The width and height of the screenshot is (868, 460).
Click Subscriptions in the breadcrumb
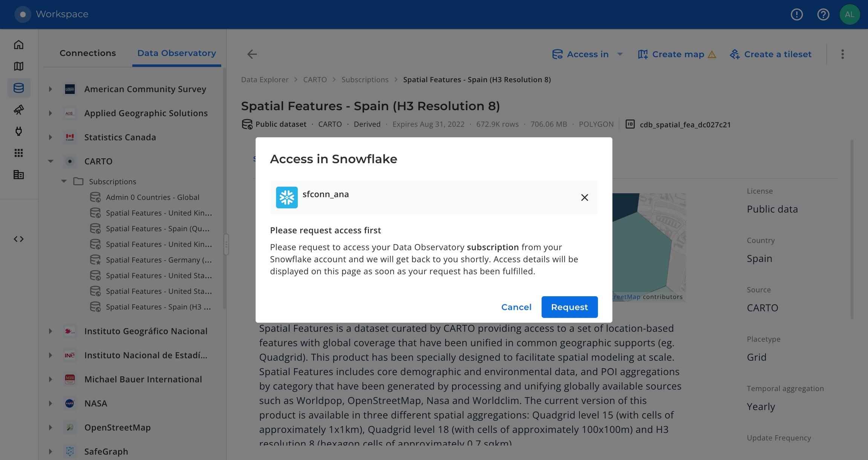click(x=364, y=80)
